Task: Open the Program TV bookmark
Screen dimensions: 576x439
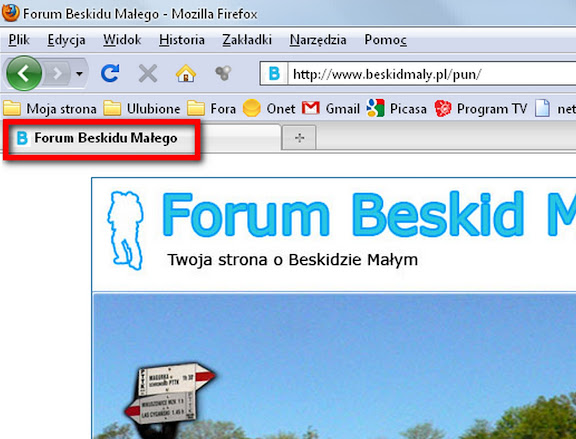Action: pyautogui.click(x=480, y=108)
